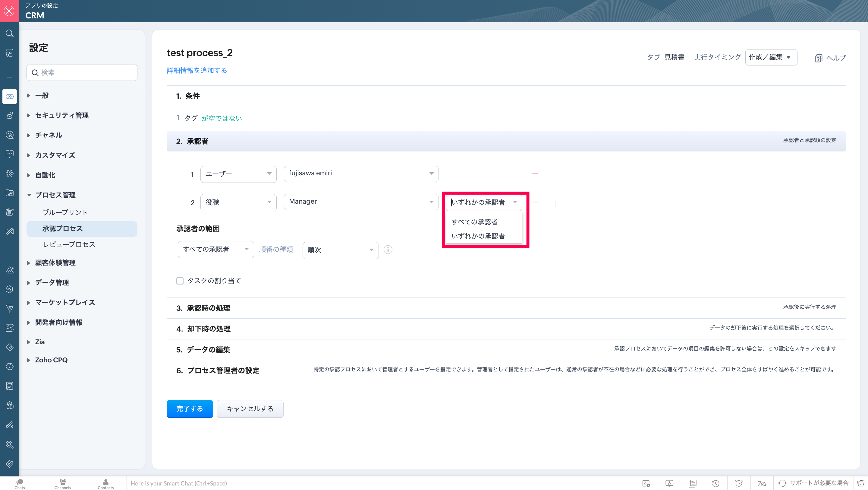Add approver row with green plus icon

556,204
